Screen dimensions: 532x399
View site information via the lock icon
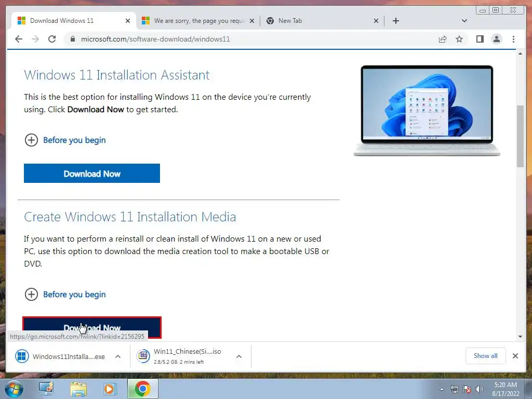[x=72, y=39]
